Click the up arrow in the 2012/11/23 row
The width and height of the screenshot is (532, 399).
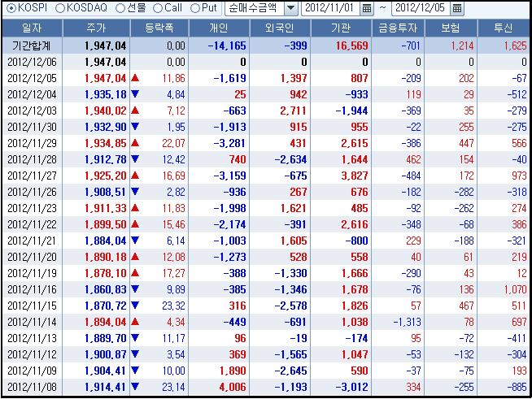(135, 208)
